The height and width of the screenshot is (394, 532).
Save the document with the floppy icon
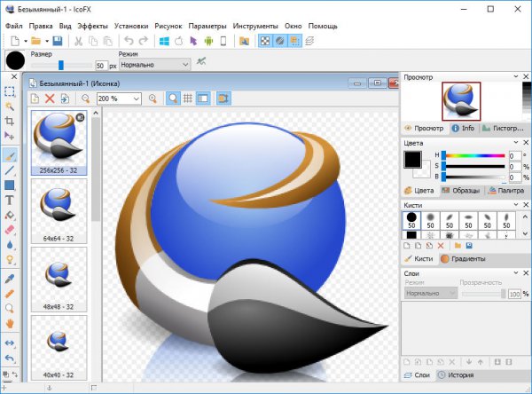point(58,41)
